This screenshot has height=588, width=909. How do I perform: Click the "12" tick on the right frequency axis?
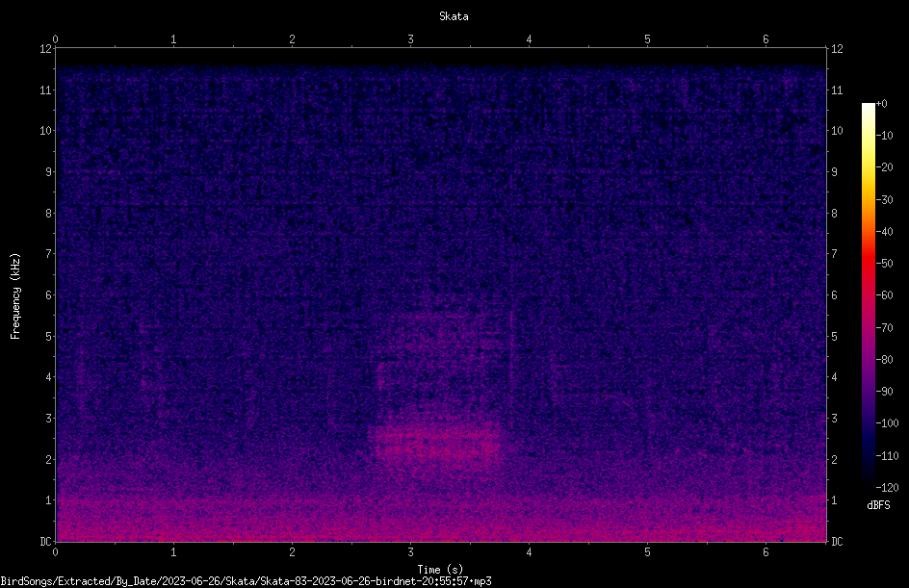[x=837, y=49]
